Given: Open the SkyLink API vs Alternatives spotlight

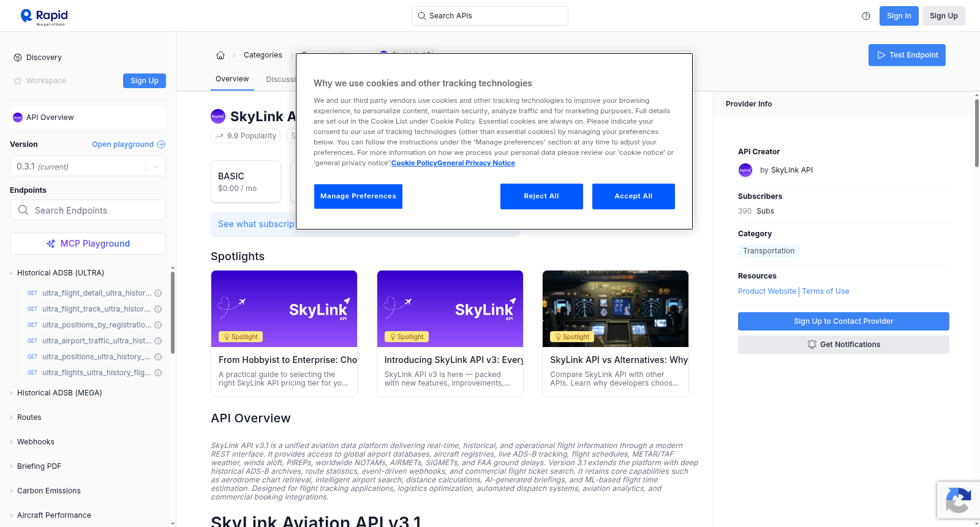Looking at the screenshot, I should (x=616, y=334).
